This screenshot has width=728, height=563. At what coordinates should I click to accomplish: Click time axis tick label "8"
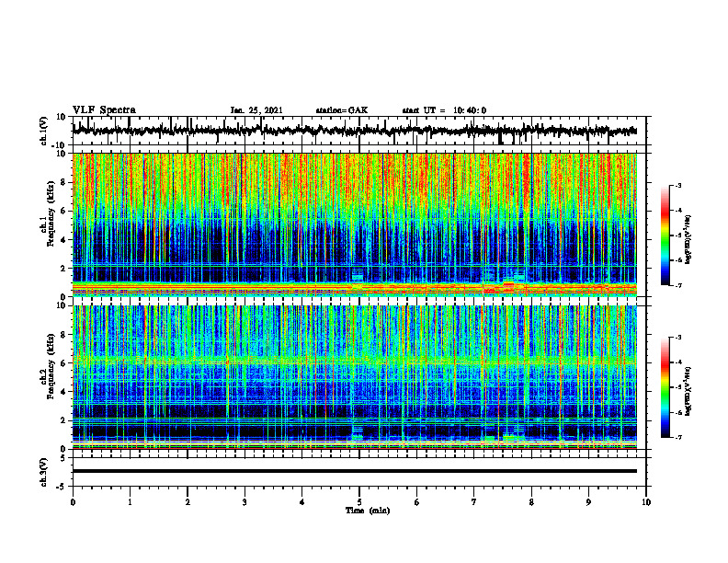(531, 502)
